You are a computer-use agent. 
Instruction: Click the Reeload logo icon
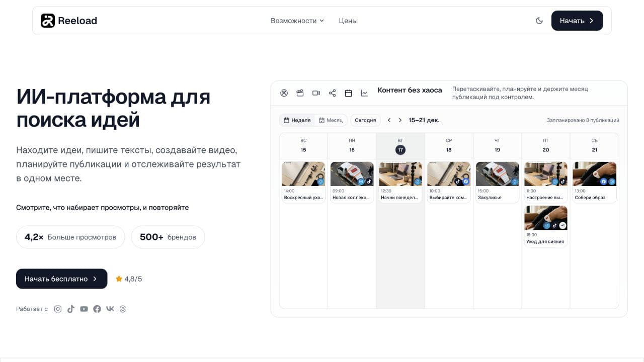pyautogui.click(x=48, y=21)
